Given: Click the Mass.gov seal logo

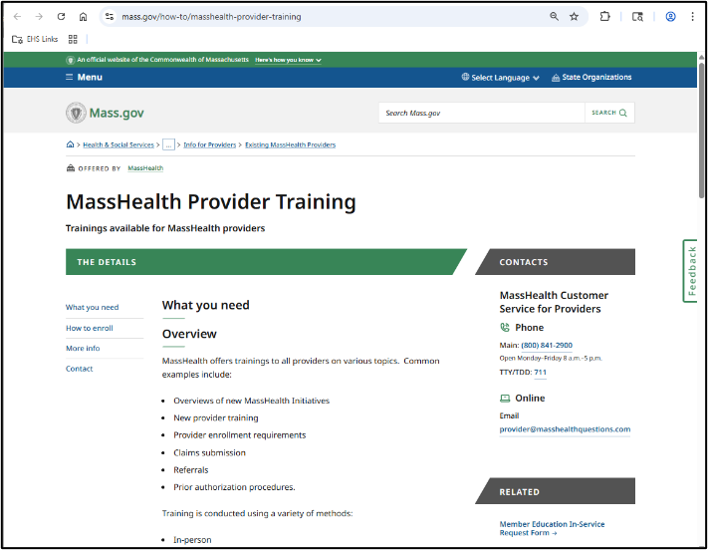Looking at the screenshot, I should coord(76,113).
